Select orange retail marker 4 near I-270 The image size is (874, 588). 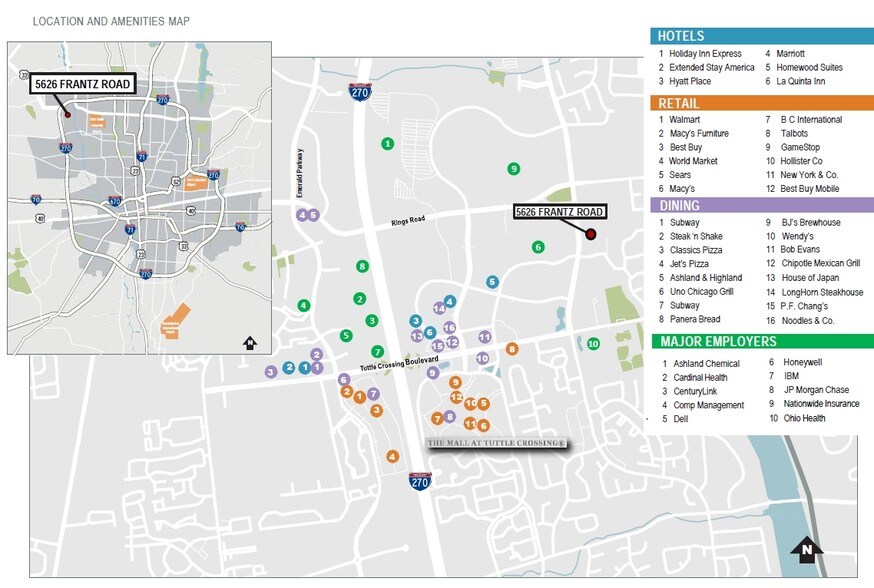(x=393, y=457)
